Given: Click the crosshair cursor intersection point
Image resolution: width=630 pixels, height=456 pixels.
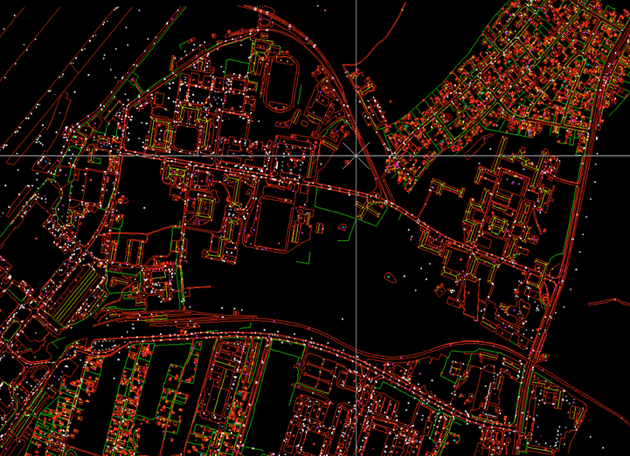Looking at the screenshot, I should tap(356, 156).
